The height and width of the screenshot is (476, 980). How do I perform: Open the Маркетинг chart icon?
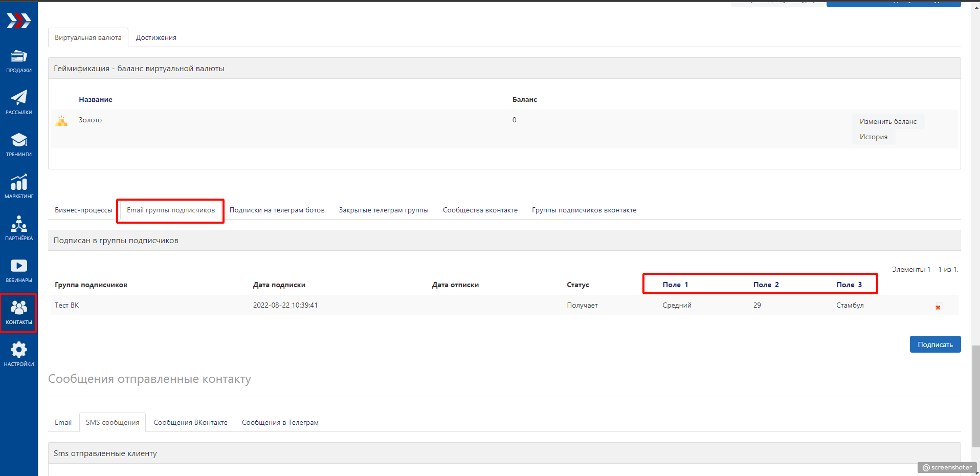tap(19, 186)
